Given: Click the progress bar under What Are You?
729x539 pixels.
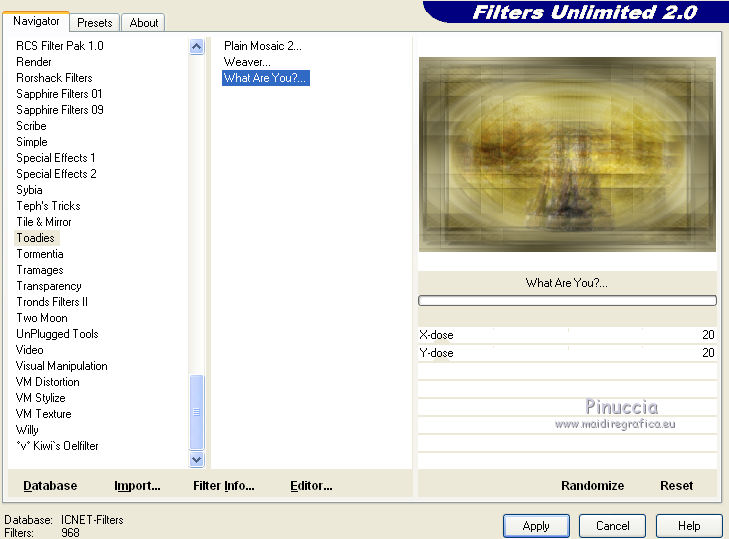Looking at the screenshot, I should click(x=567, y=300).
